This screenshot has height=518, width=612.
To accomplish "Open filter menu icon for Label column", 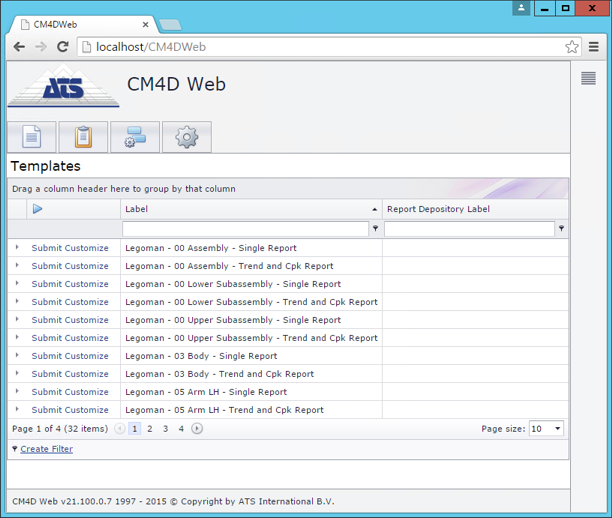I will point(375,228).
